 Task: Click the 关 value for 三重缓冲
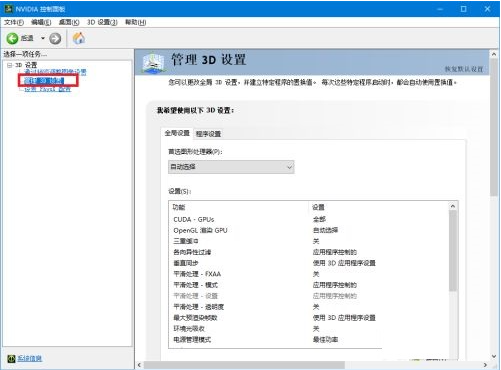[x=316, y=241]
